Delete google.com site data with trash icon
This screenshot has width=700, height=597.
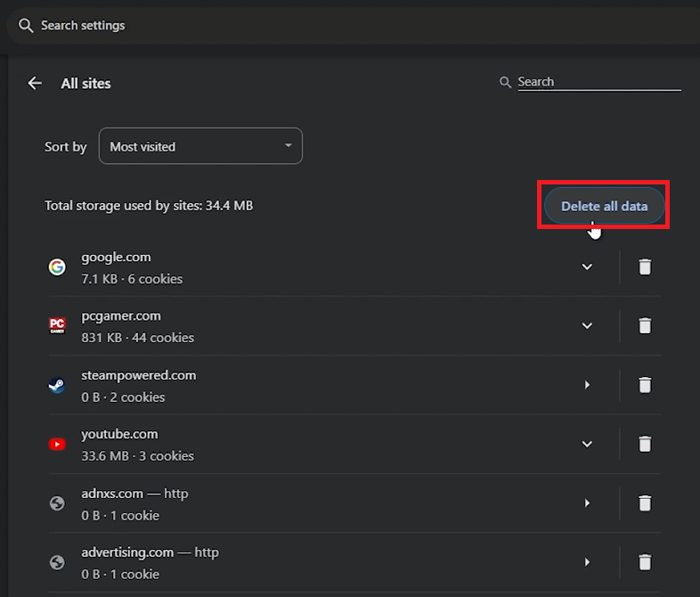tap(645, 266)
